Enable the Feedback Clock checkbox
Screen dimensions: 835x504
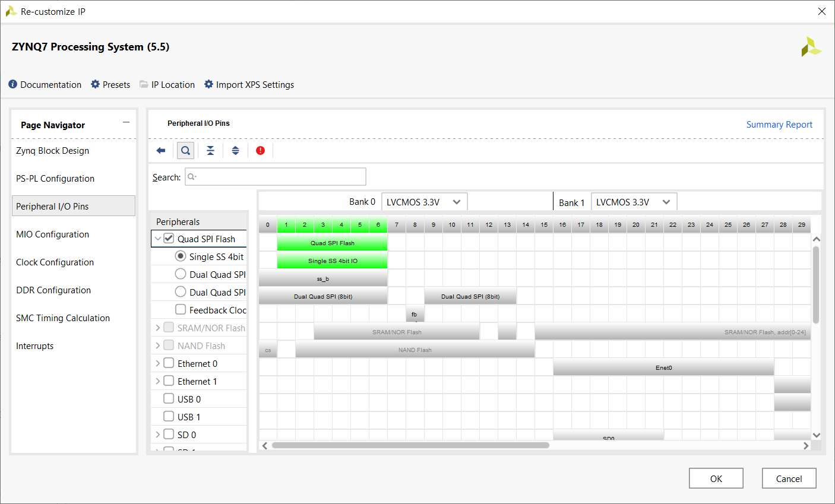(181, 310)
